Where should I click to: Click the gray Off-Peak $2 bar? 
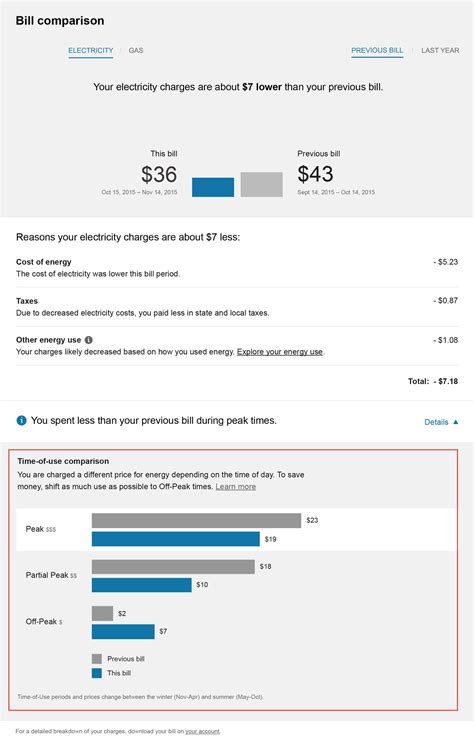pyautogui.click(x=102, y=613)
